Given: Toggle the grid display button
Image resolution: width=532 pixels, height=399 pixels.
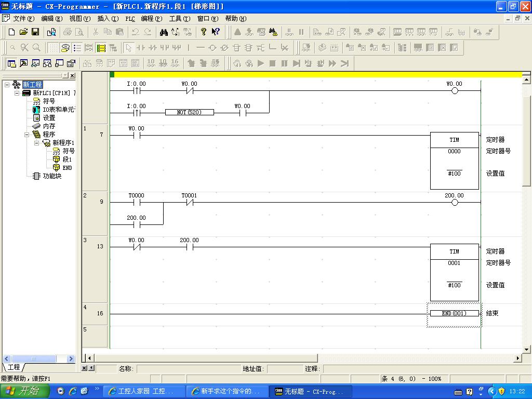Looking at the screenshot, I should [x=53, y=48].
